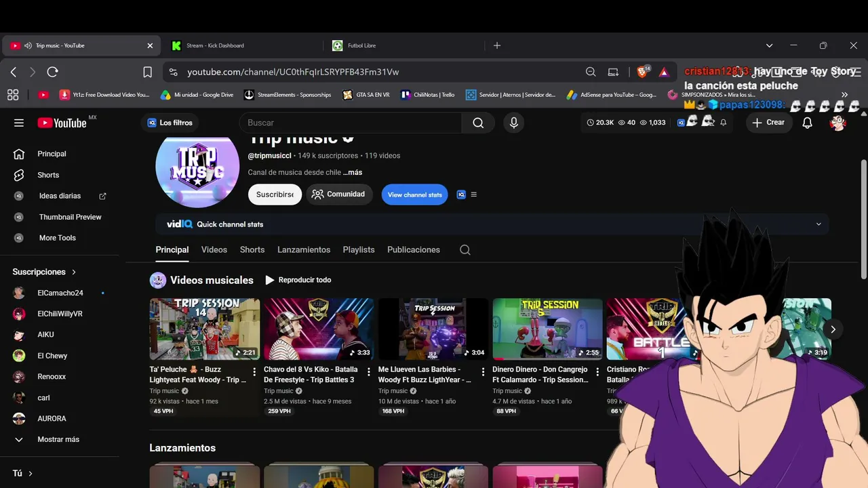Switch to the Lanzamientos tab

click(x=304, y=249)
